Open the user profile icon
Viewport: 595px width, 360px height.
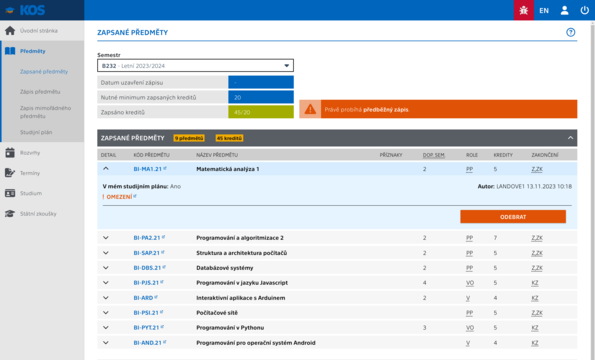point(564,10)
